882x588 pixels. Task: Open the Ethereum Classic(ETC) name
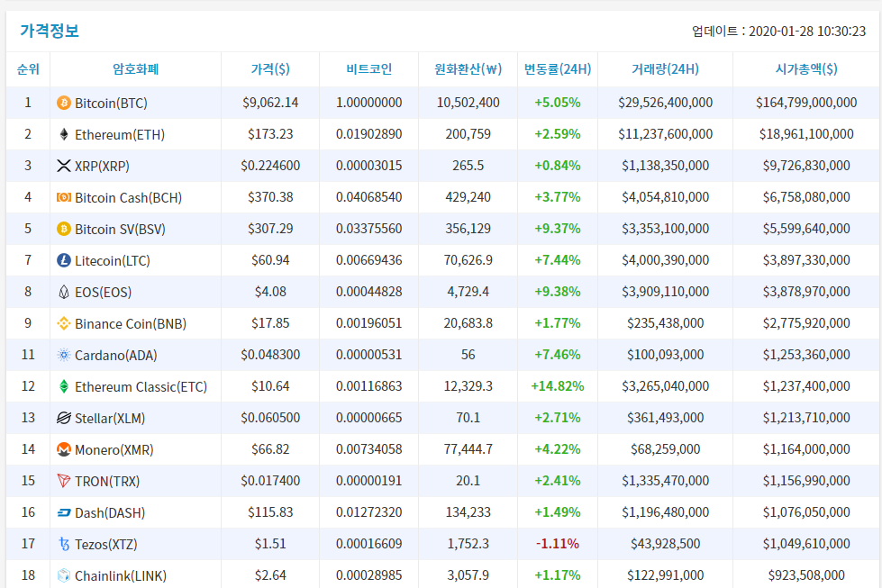[x=141, y=386]
